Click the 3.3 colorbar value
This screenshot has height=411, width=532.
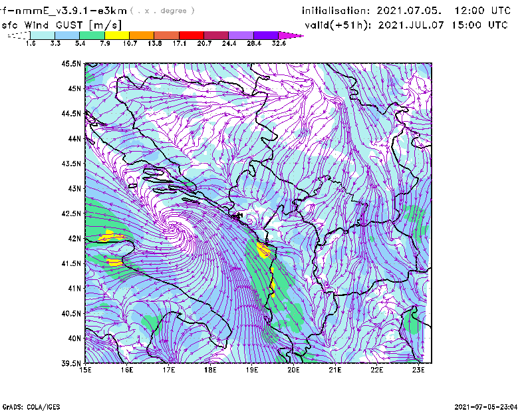[x=55, y=43]
